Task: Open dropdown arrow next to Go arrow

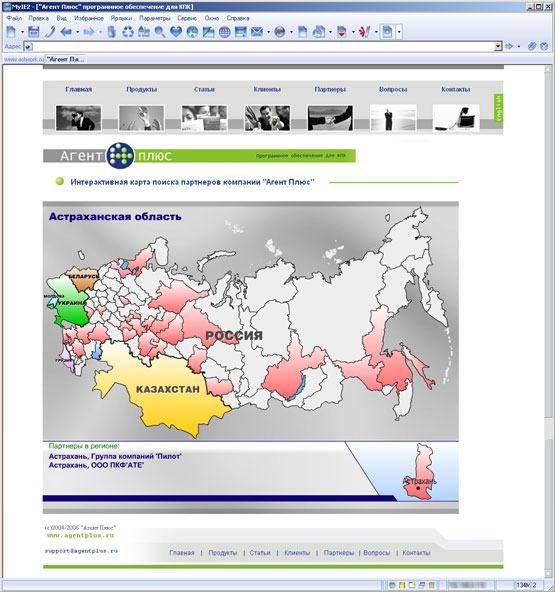Action: [x=519, y=46]
